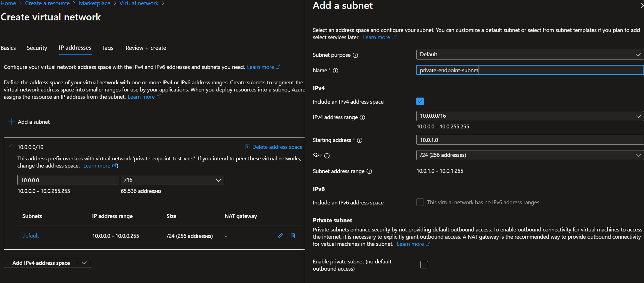Edit the default subnet with pencil icon

tap(280, 236)
